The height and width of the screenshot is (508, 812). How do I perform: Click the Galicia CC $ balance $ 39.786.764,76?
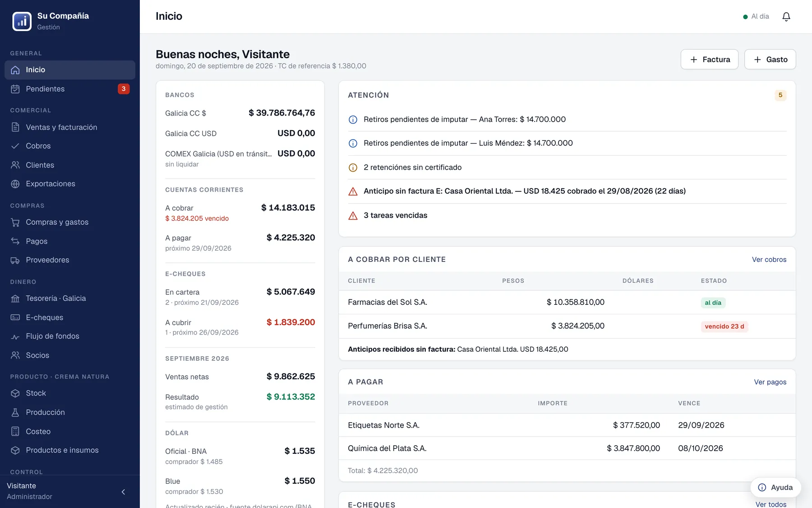click(x=282, y=113)
